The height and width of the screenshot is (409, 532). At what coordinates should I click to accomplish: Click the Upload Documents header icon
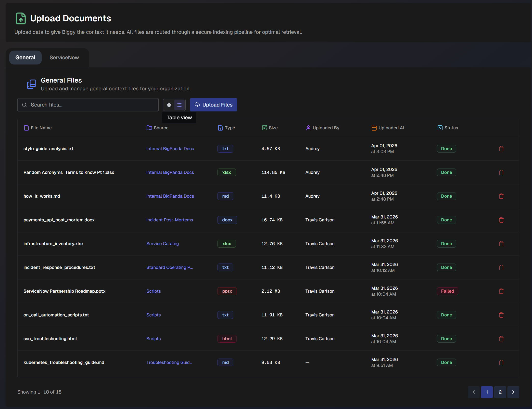click(21, 18)
